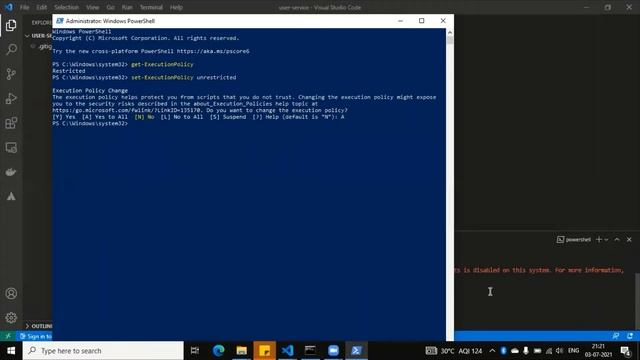The width and height of the screenshot is (640, 360).
Task: Open the clock and date flyout
Action: click(598, 351)
